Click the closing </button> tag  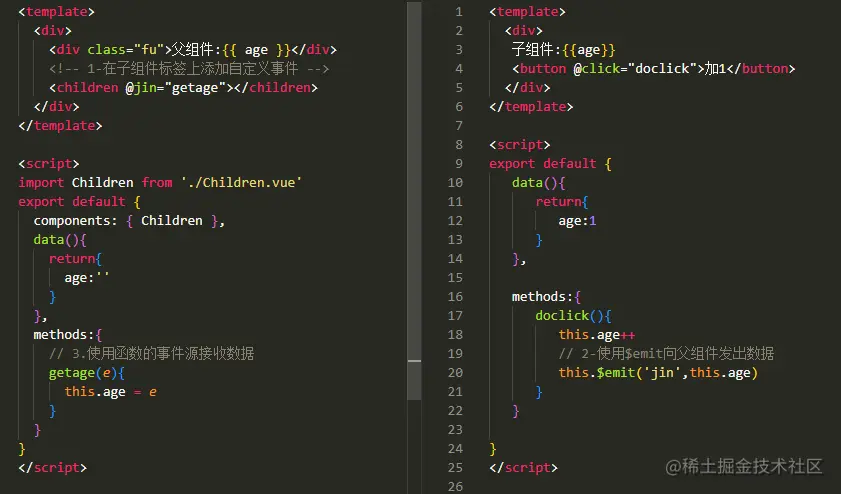[761, 69]
